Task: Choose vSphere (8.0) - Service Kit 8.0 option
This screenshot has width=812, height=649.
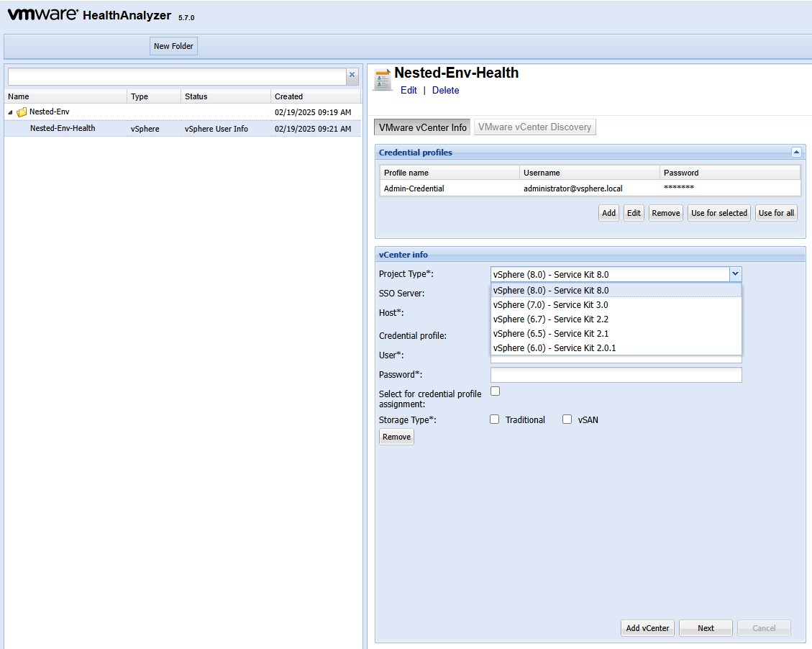Action: 616,291
